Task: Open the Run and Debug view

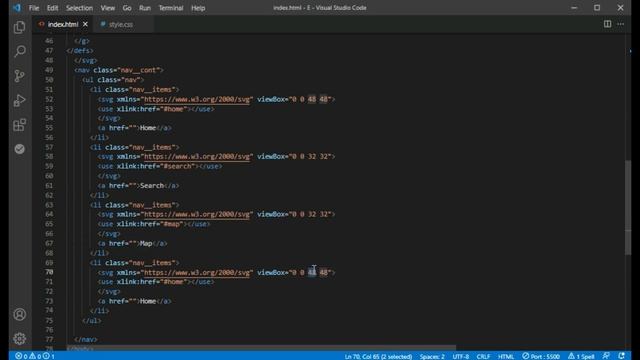Action: (19, 100)
